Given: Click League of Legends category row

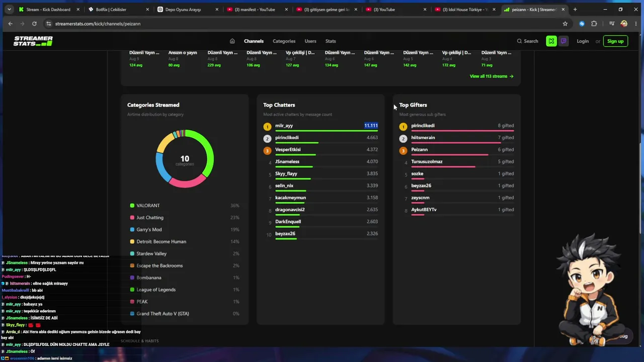Looking at the screenshot, I should (x=185, y=290).
